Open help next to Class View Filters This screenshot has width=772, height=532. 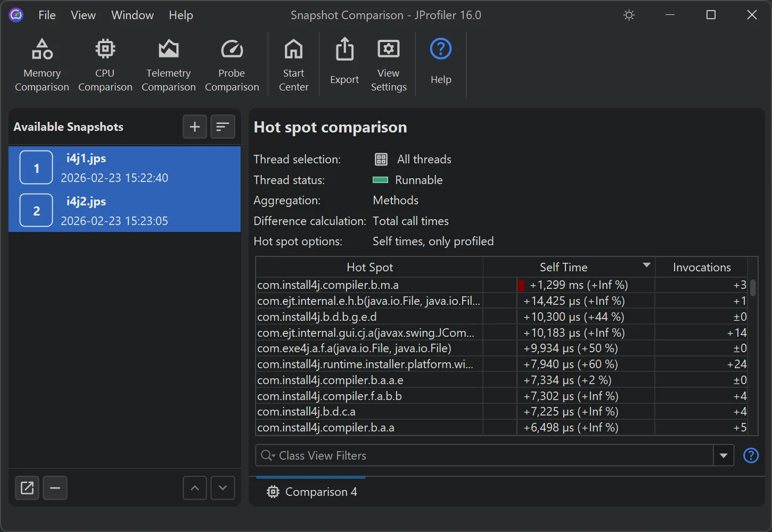click(x=751, y=455)
